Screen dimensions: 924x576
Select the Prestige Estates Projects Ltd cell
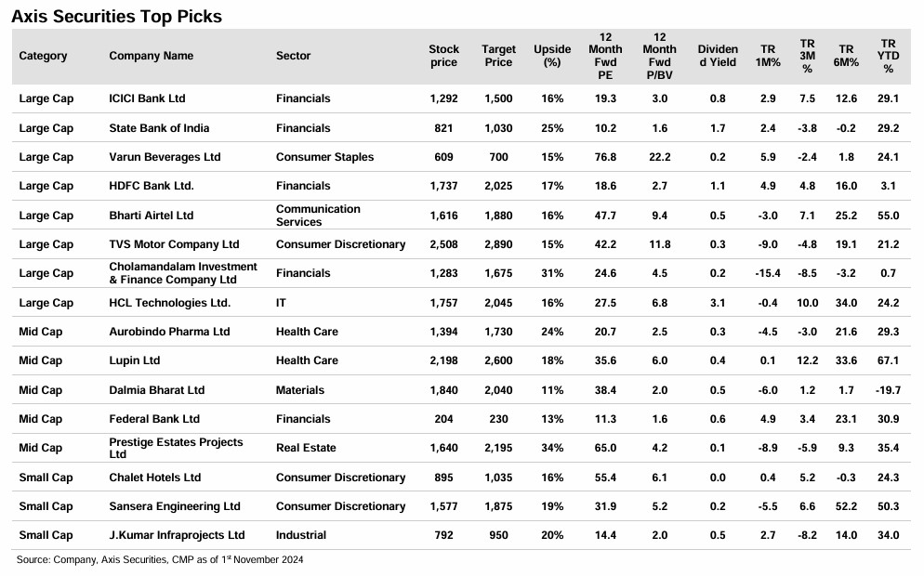(176, 448)
